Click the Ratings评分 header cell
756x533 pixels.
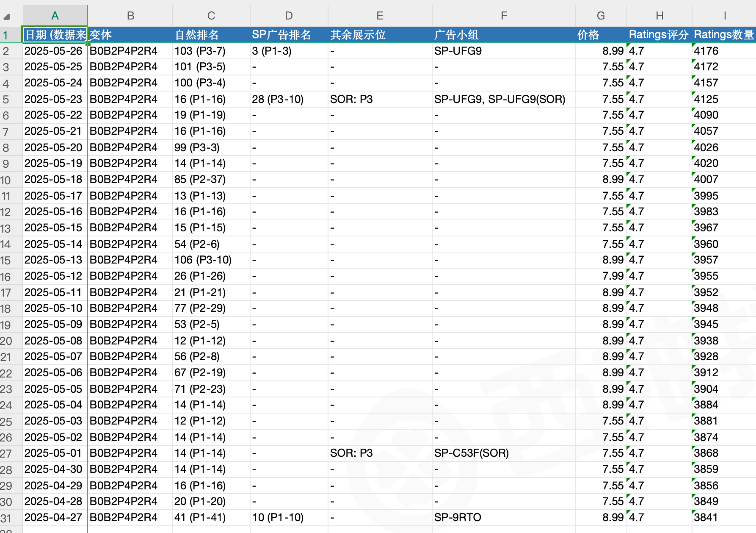tap(659, 35)
